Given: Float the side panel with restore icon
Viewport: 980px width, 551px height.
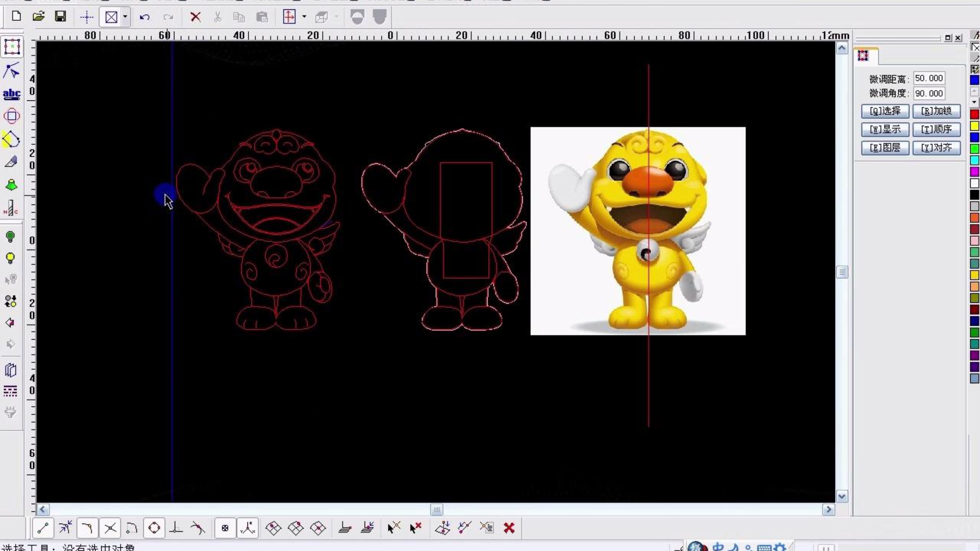Looking at the screenshot, I should tap(948, 38).
